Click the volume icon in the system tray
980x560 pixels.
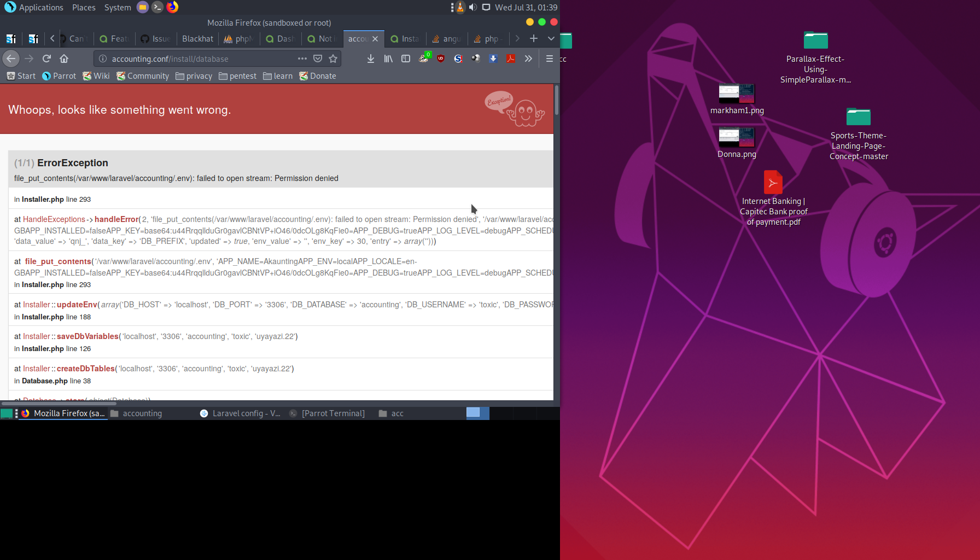point(472,7)
